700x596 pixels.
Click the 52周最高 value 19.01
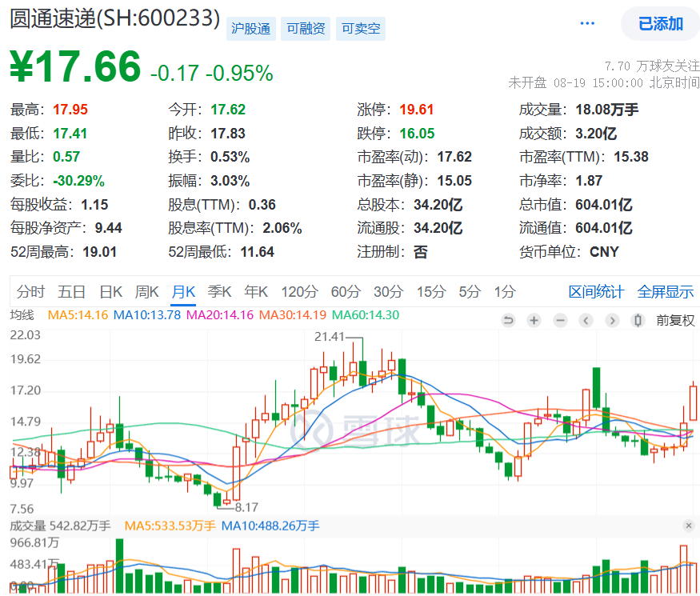coord(99,252)
